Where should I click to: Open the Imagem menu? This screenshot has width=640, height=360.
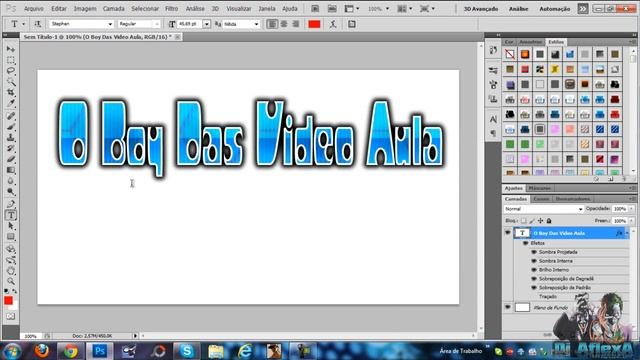(x=85, y=9)
